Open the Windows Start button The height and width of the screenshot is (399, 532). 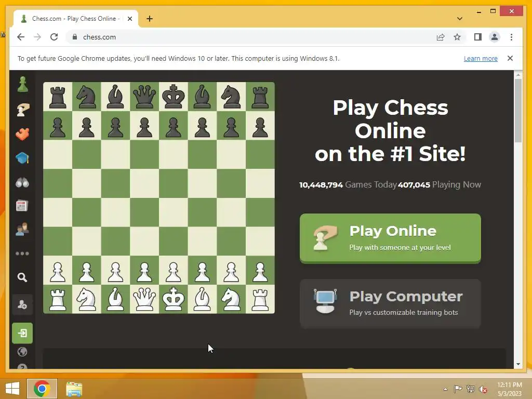(x=12, y=389)
